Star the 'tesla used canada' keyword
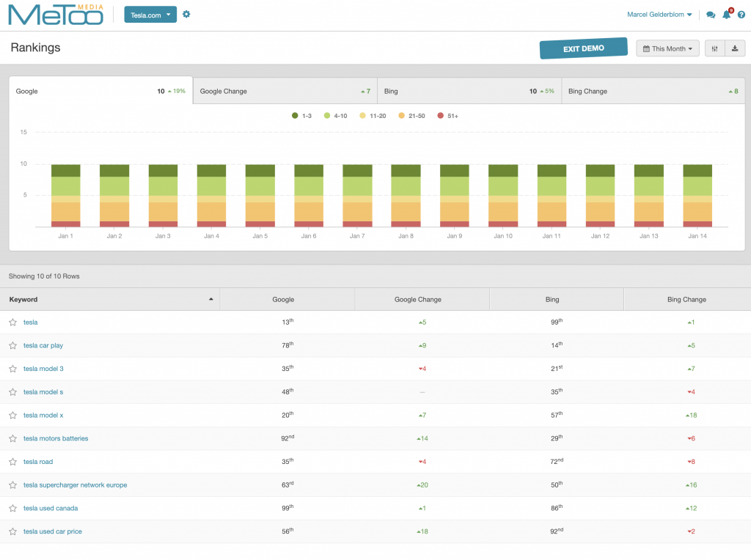The height and width of the screenshot is (560, 751). pos(13,508)
